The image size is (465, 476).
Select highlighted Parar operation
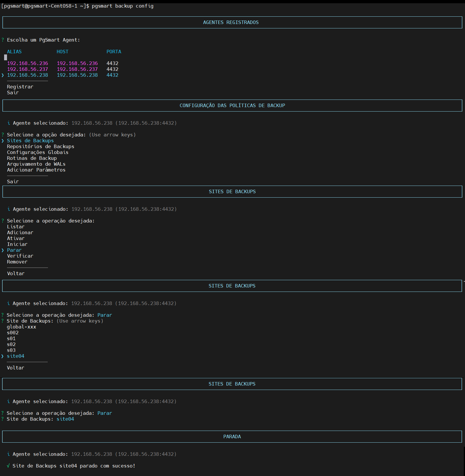14,250
